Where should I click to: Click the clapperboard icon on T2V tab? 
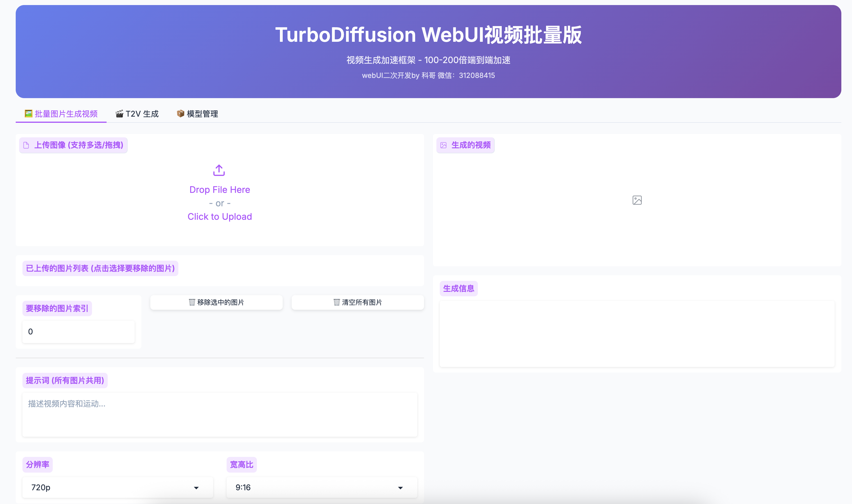click(119, 114)
